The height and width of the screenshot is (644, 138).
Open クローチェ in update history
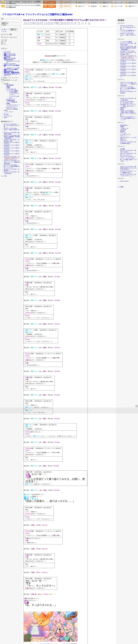point(123,133)
